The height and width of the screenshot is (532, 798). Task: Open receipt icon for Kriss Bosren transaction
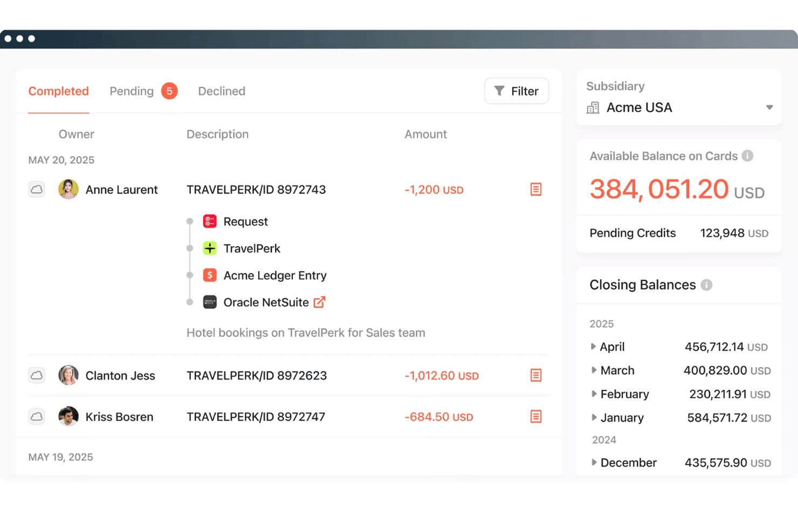(536, 416)
